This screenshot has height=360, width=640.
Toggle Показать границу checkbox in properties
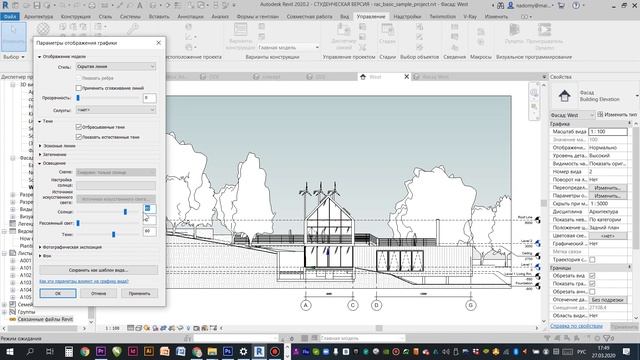click(592, 284)
